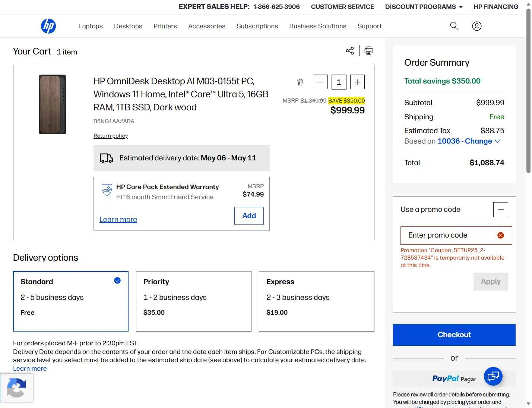Click the page vertical scrollbar

(x=528, y=91)
